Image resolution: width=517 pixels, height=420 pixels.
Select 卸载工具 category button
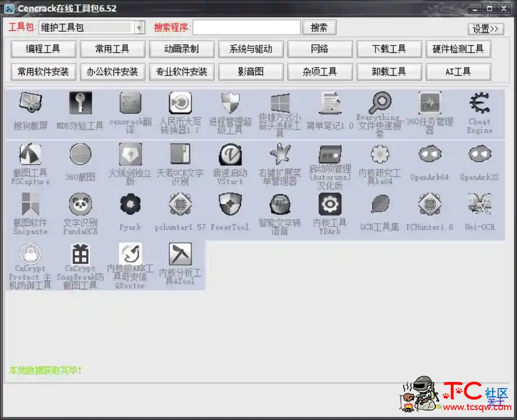point(389,72)
